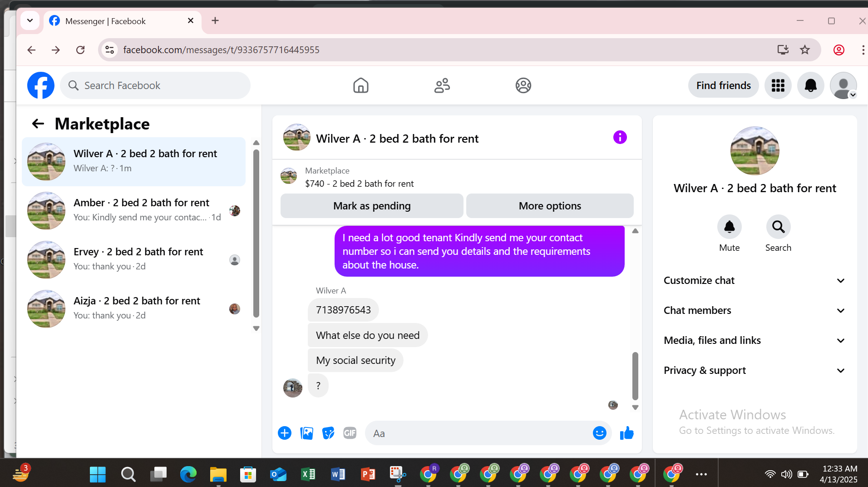Viewport: 868px width, 487px height.
Task: Click Find friends button
Action: 724,85
